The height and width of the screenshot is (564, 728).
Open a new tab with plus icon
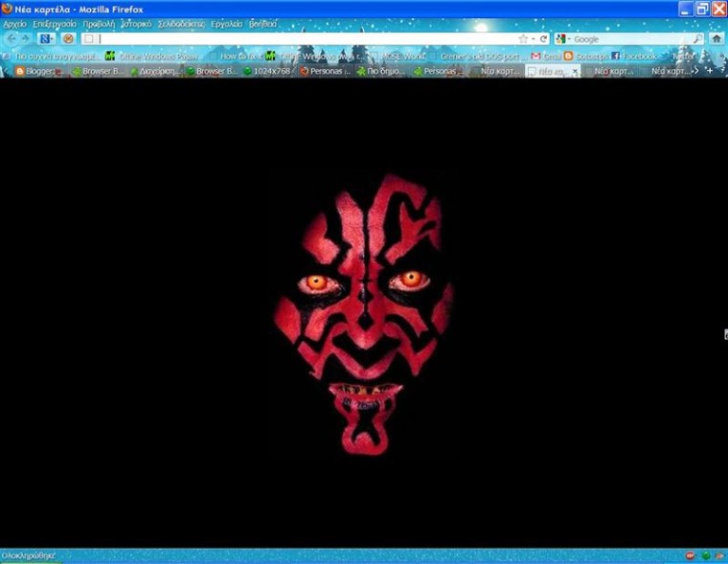[710, 71]
